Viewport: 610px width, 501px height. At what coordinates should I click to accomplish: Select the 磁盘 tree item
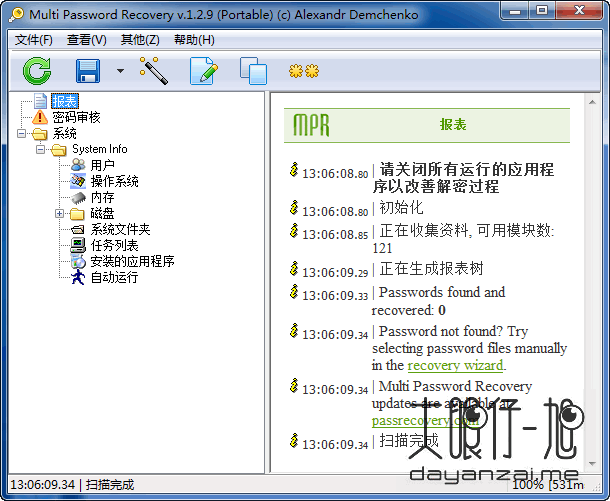[x=103, y=213]
